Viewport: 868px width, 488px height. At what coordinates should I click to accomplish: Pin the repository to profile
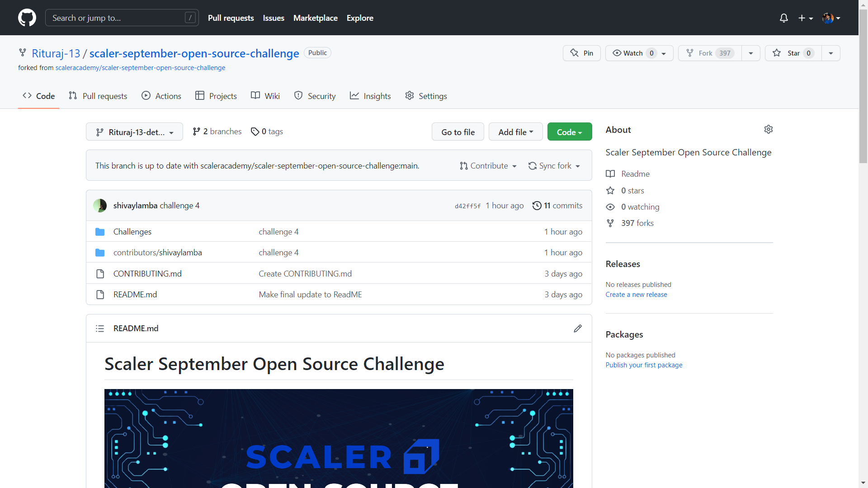tap(581, 53)
